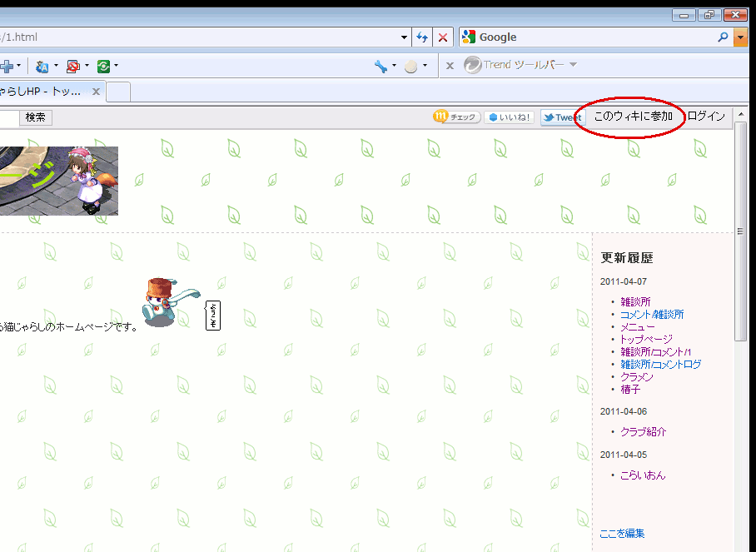The image size is (756, 552).
Task: Expand the address bar history dropdown
Action: click(404, 37)
